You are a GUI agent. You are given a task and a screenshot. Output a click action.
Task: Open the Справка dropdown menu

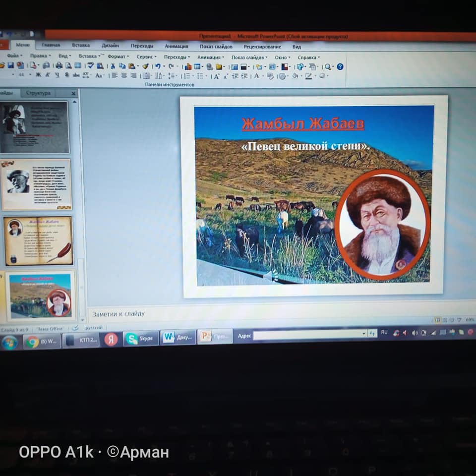[x=307, y=57]
